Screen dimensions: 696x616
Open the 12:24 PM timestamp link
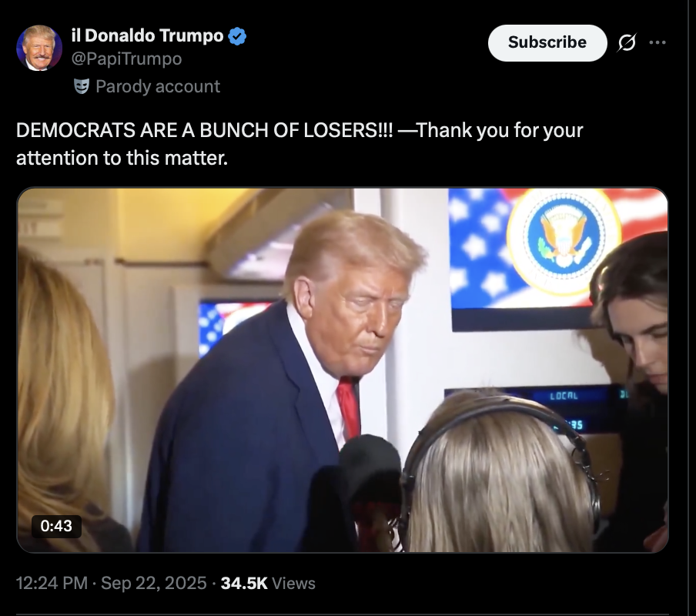click(x=52, y=583)
